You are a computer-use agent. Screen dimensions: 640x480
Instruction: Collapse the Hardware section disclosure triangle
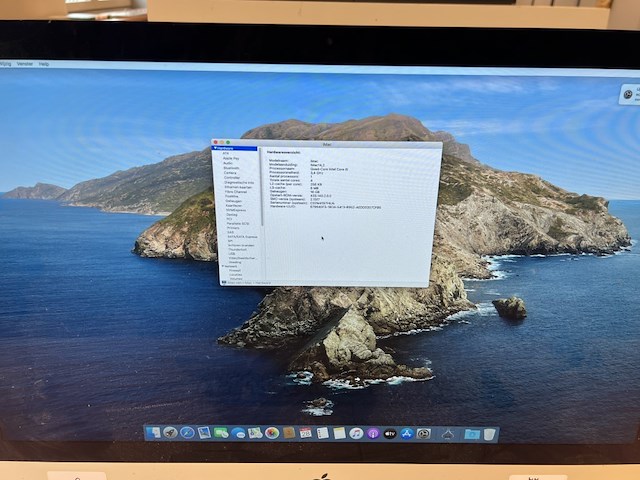click(x=216, y=149)
